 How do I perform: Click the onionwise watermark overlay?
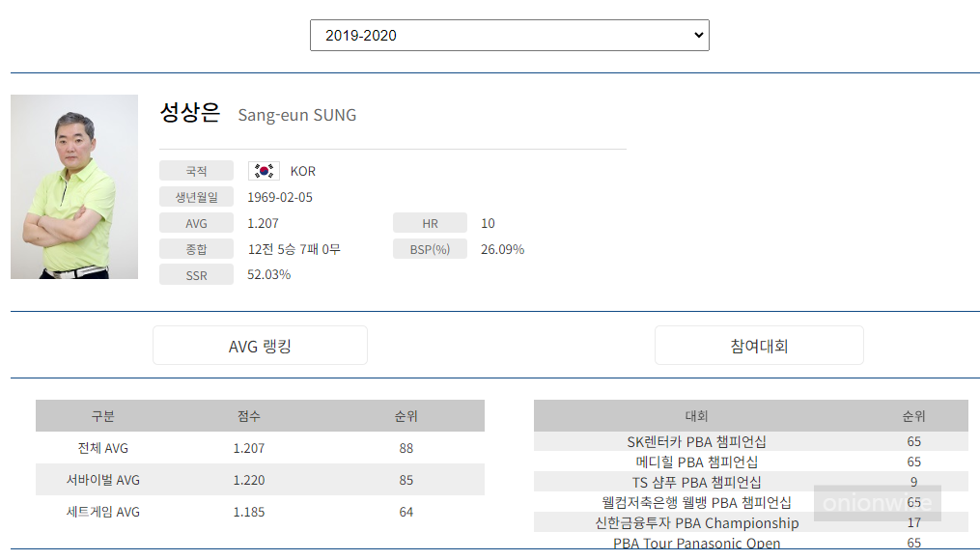[x=877, y=503]
